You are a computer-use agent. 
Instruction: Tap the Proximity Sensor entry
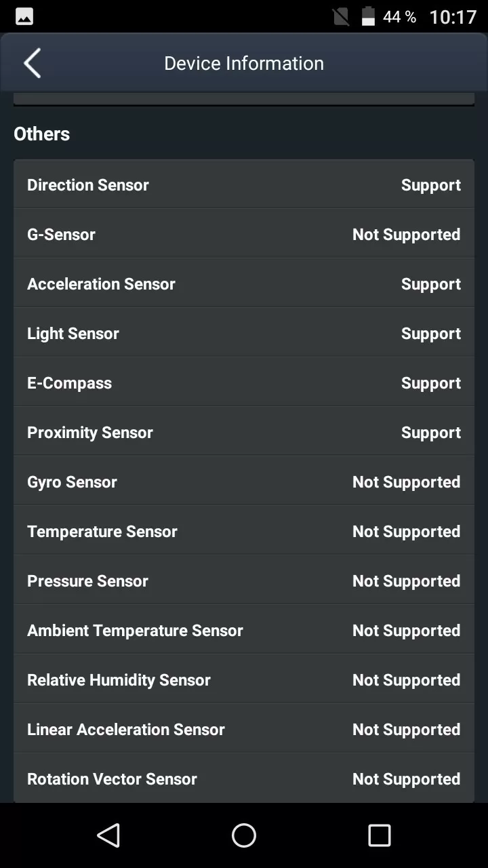pyautogui.click(x=244, y=433)
